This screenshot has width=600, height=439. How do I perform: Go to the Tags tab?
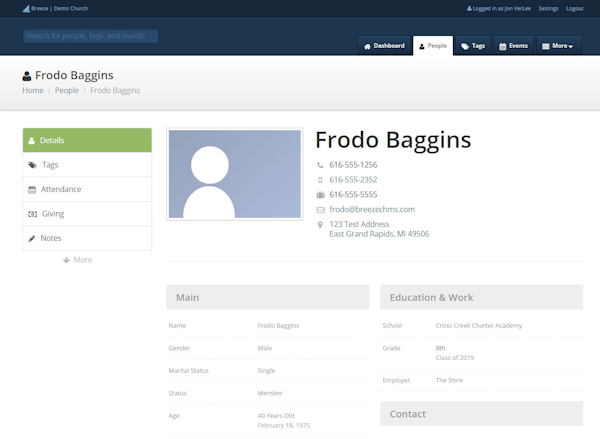(473, 46)
